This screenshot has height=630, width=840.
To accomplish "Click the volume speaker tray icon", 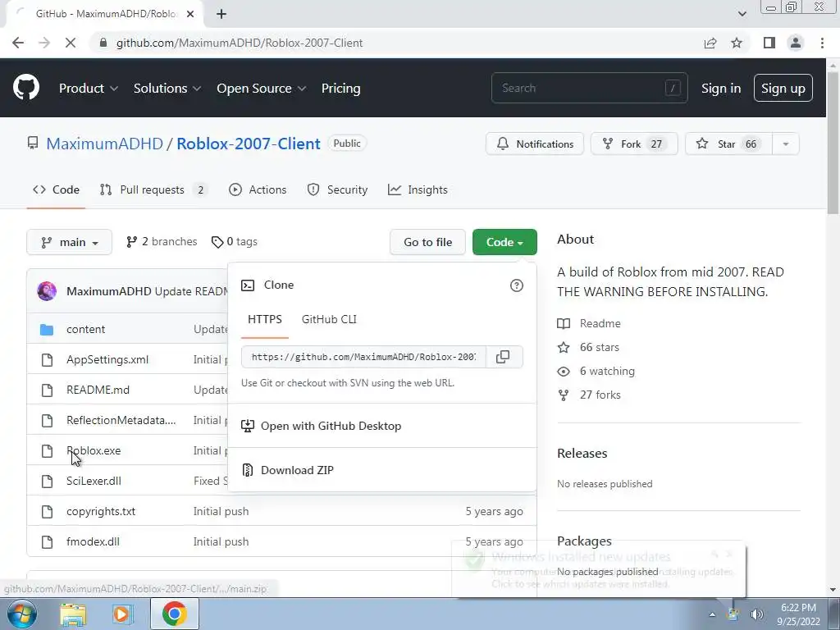I will [x=756, y=614].
